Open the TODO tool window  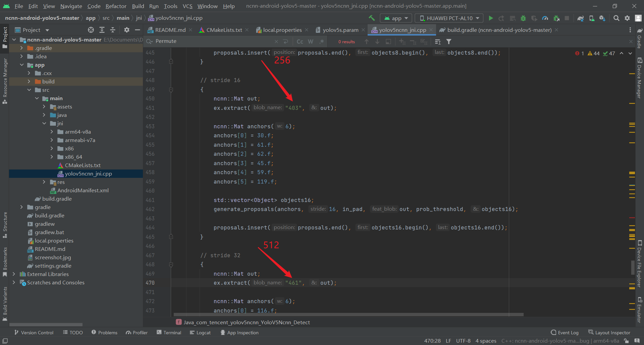tap(73, 332)
